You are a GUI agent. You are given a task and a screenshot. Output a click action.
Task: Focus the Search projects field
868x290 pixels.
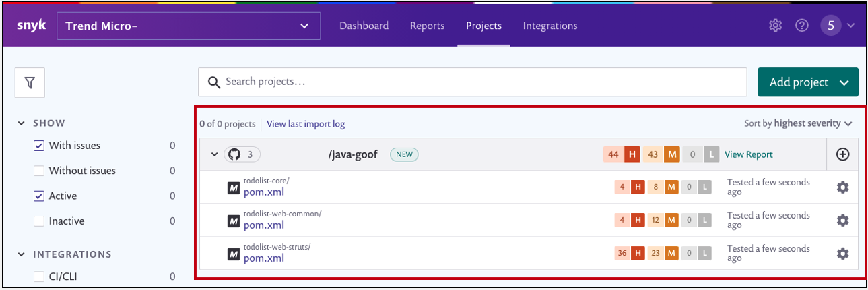[472, 82]
